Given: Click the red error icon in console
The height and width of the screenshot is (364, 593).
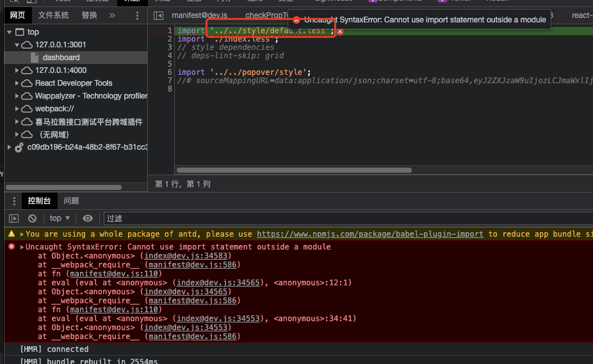Looking at the screenshot, I should coord(12,246).
